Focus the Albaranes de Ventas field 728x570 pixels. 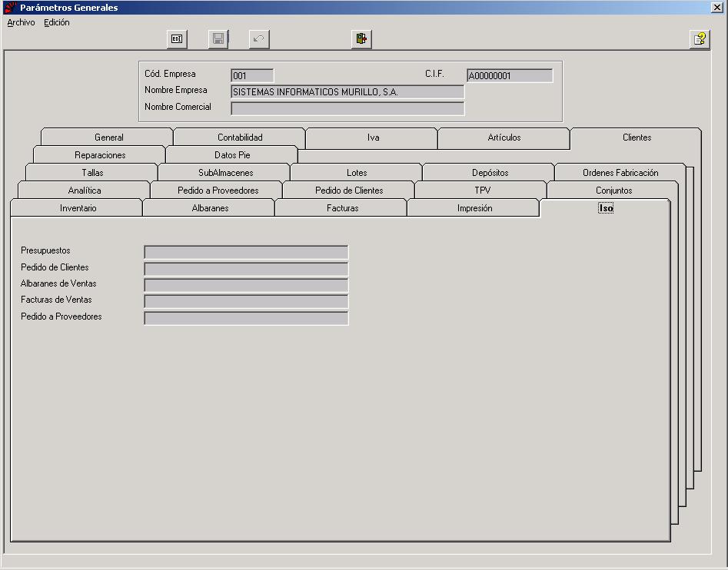[246, 285]
